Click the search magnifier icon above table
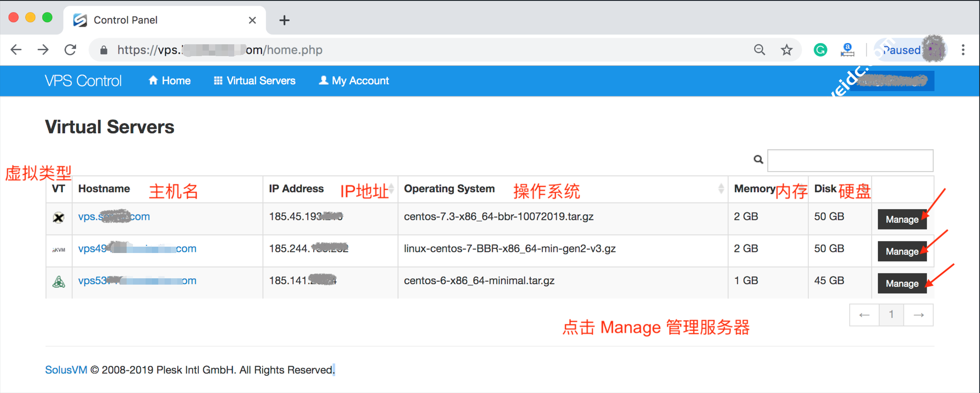The width and height of the screenshot is (980, 393). (x=758, y=160)
